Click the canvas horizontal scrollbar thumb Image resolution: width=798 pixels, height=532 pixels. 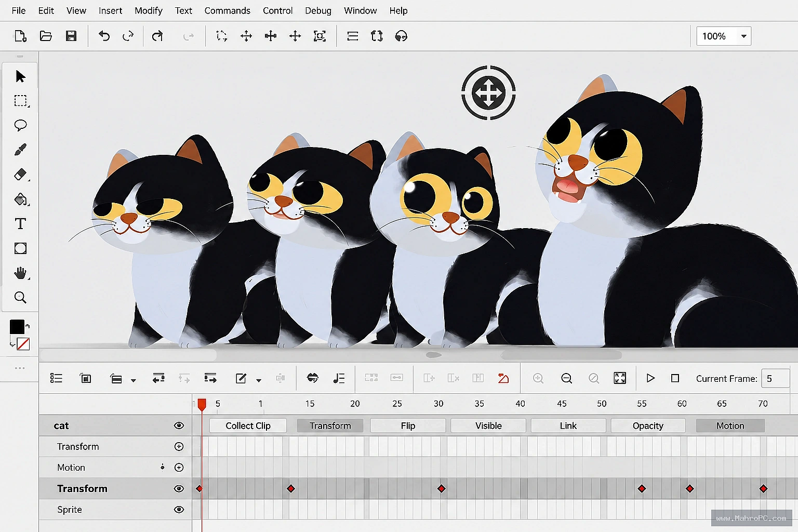coord(561,355)
